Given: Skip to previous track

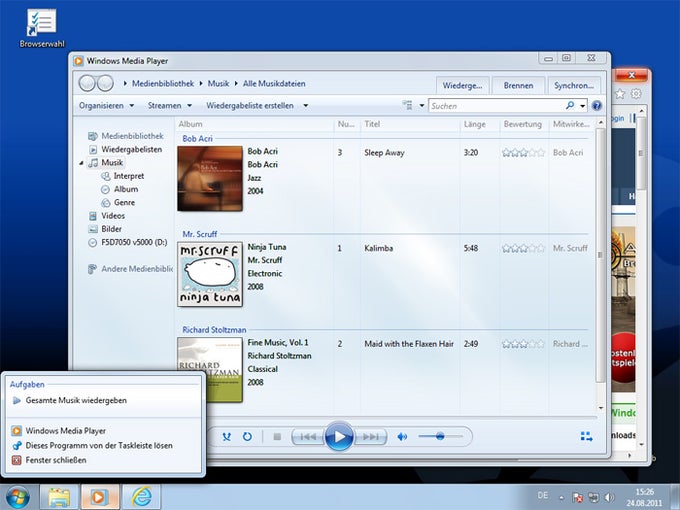Looking at the screenshot, I should (308, 437).
